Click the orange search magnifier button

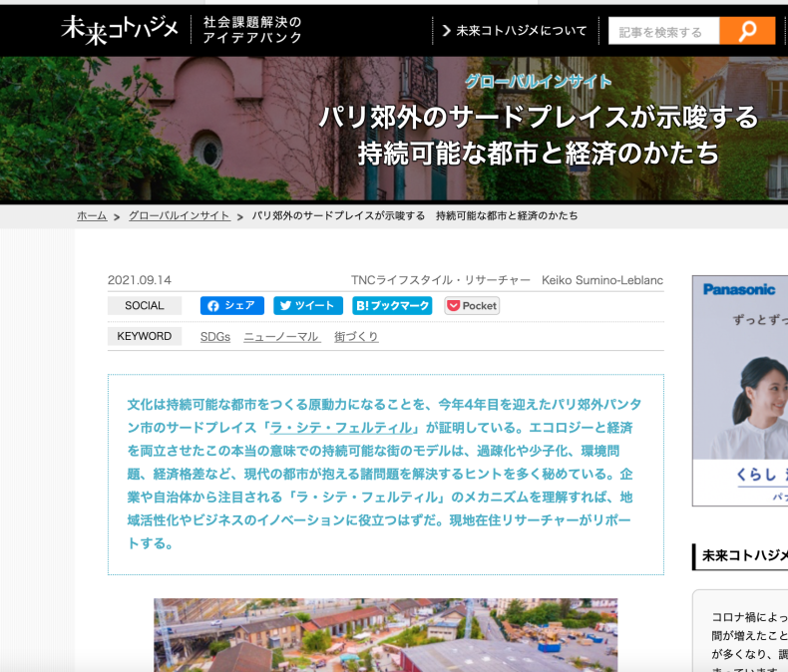pyautogui.click(x=747, y=31)
